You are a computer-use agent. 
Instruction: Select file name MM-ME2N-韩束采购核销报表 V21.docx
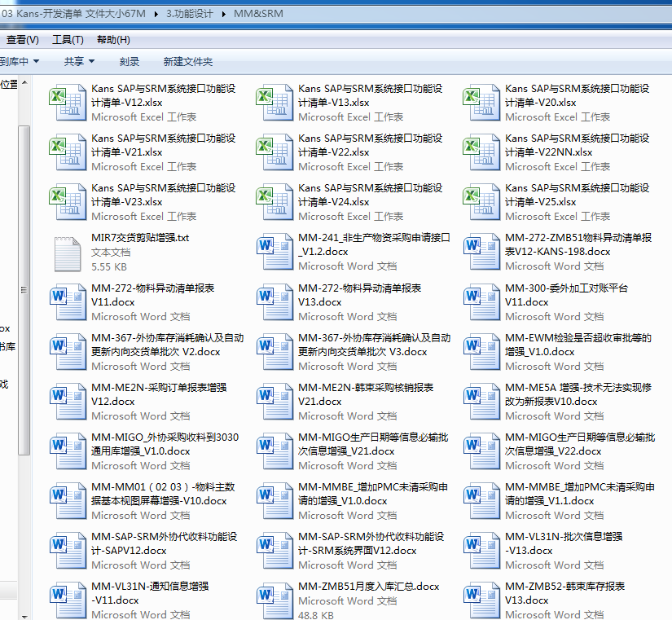pos(366,394)
